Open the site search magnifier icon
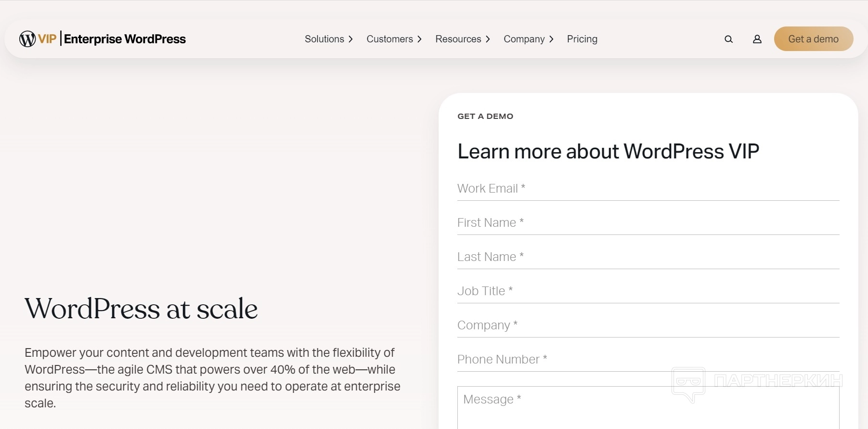Viewport: 868px width, 429px height. [x=728, y=39]
